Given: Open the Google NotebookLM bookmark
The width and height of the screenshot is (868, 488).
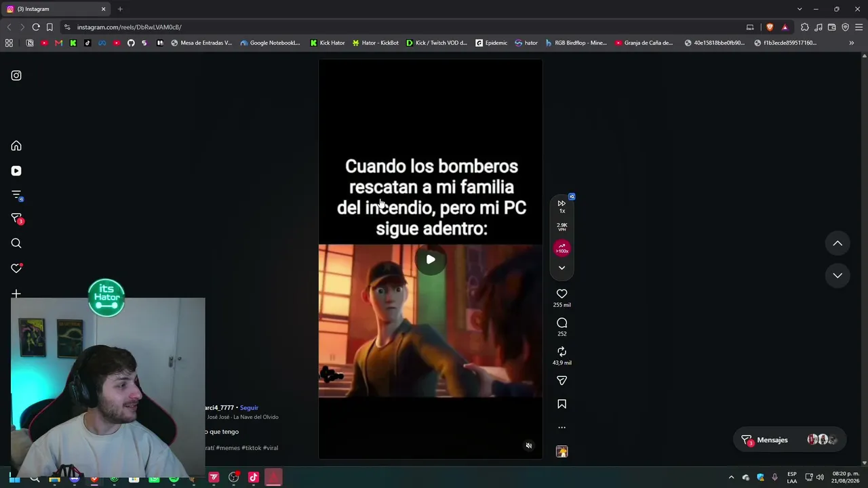Looking at the screenshot, I should click(x=270, y=43).
